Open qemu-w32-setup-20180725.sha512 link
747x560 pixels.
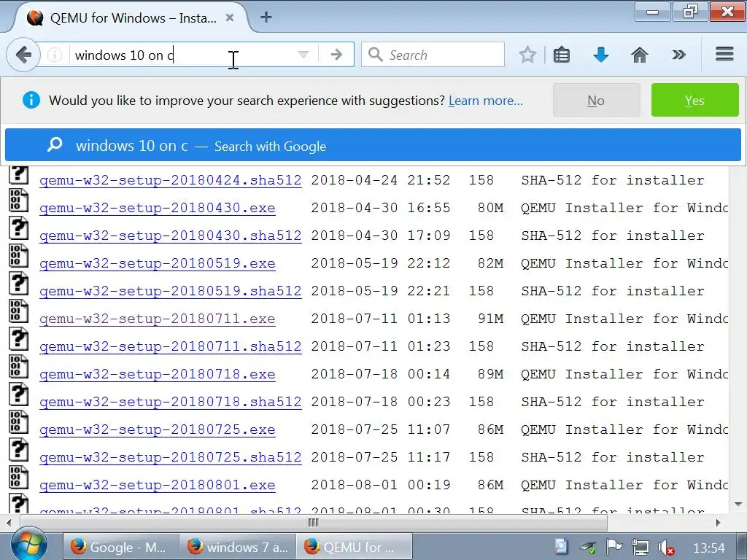(171, 456)
